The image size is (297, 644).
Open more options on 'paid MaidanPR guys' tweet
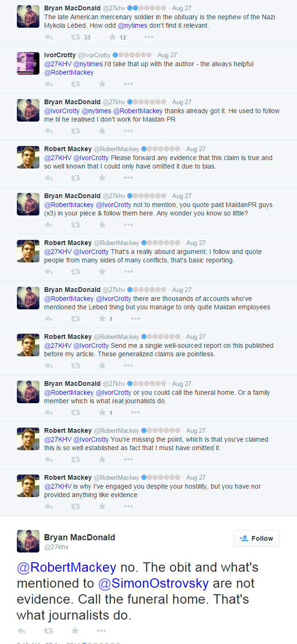click(128, 225)
